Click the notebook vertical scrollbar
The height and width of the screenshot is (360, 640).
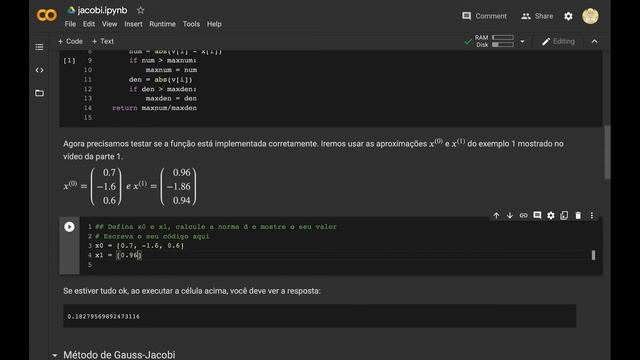point(607,152)
